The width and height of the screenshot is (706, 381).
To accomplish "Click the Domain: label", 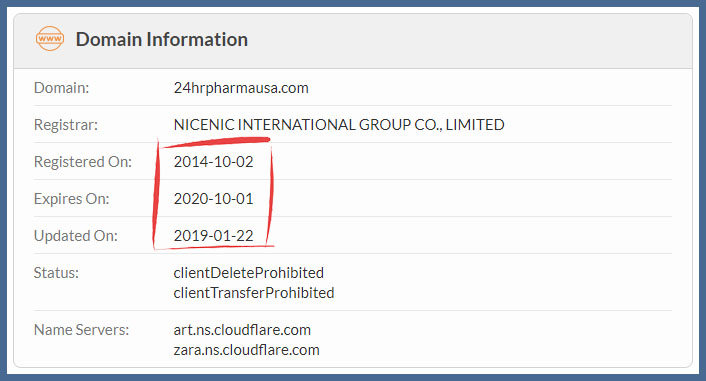I will pos(61,88).
